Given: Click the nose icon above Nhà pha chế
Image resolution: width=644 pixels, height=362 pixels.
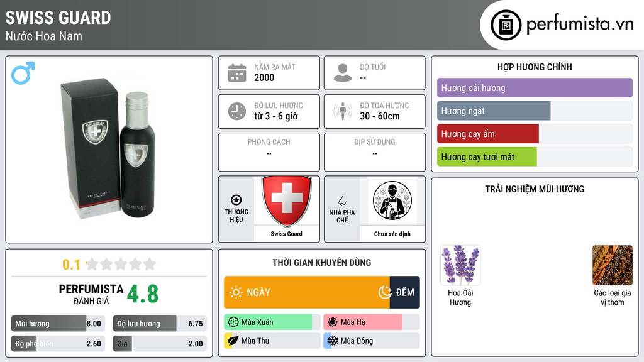Looking at the screenshot, I should 341,200.
